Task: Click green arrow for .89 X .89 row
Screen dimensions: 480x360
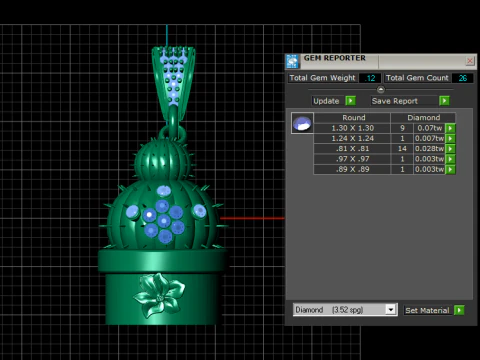Action: click(x=450, y=169)
